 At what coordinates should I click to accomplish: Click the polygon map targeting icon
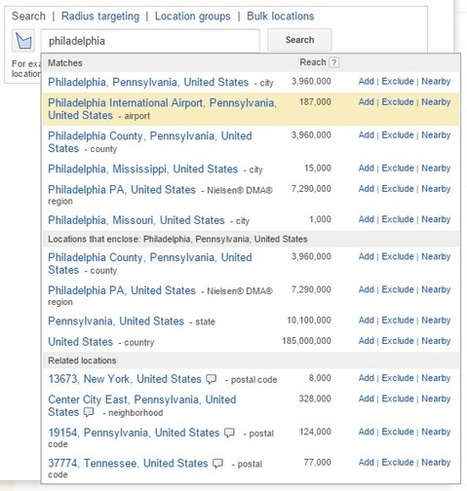23,41
